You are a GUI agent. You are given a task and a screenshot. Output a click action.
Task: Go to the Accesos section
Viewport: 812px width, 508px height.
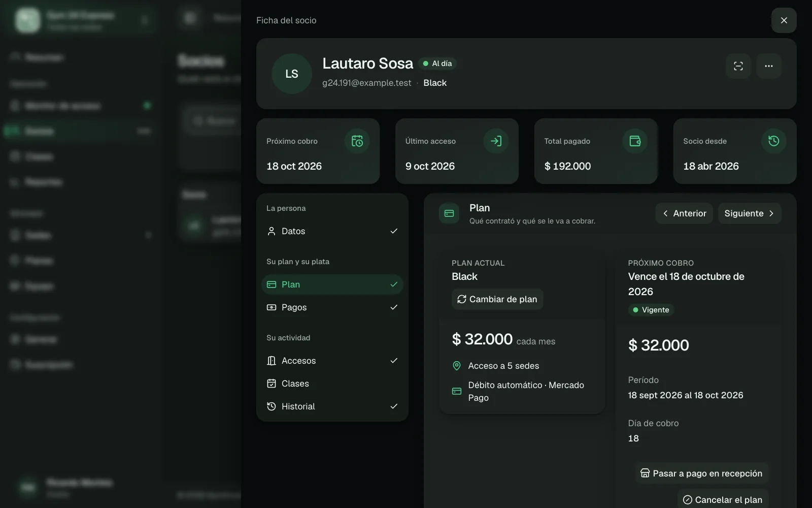point(332,361)
